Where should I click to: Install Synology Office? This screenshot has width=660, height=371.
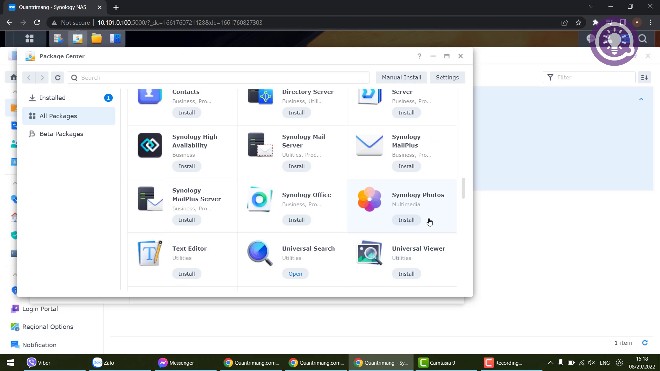[x=296, y=220]
